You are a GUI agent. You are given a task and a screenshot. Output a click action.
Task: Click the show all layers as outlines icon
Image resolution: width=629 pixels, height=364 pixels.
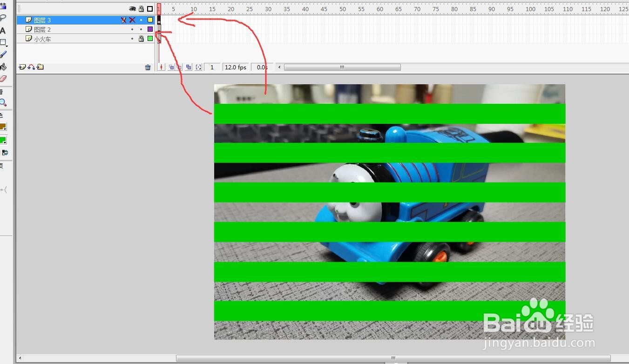(150, 9)
